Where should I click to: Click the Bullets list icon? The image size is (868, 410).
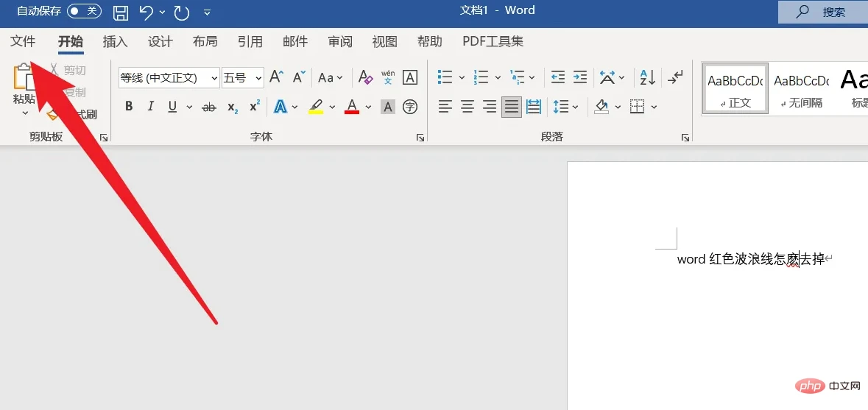[445, 77]
